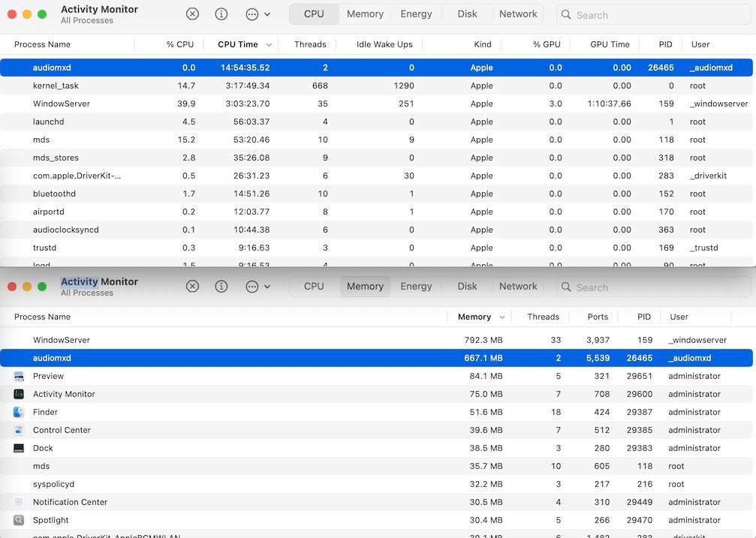Click the search magnifier icon in top window
The height and width of the screenshot is (538, 756).
(566, 15)
